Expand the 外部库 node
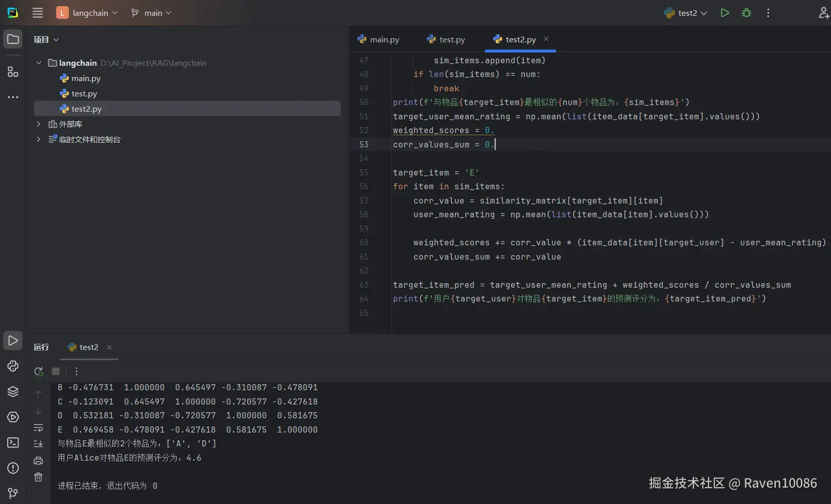This screenshot has height=504, width=831. pos(39,124)
